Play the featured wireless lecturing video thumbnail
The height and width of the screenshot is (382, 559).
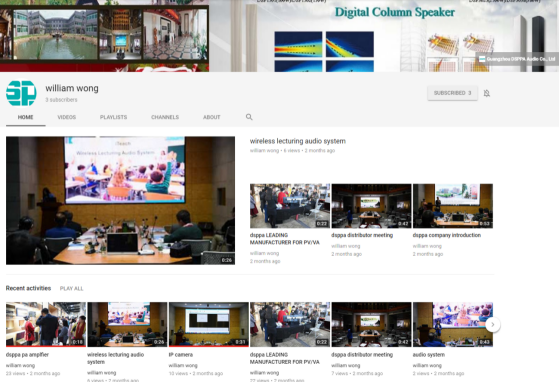120,200
